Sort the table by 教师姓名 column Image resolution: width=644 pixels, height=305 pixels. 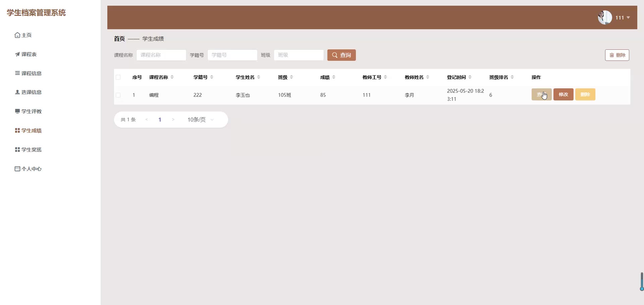coord(428,77)
